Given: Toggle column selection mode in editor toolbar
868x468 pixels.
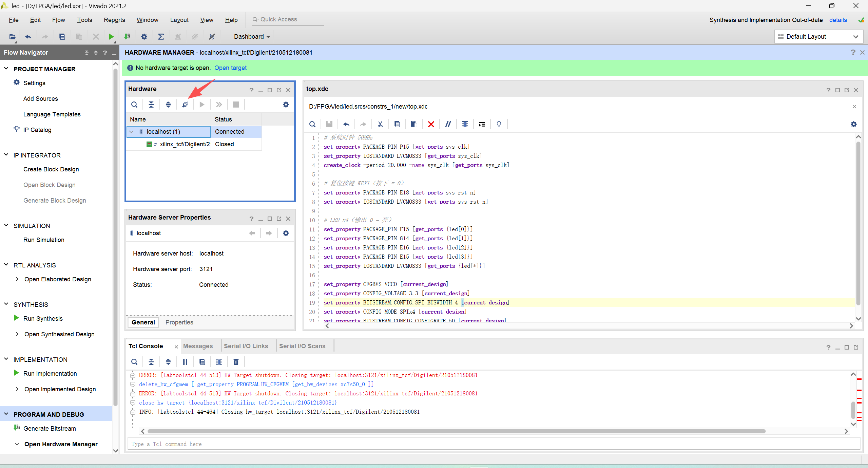Looking at the screenshot, I should [x=465, y=124].
